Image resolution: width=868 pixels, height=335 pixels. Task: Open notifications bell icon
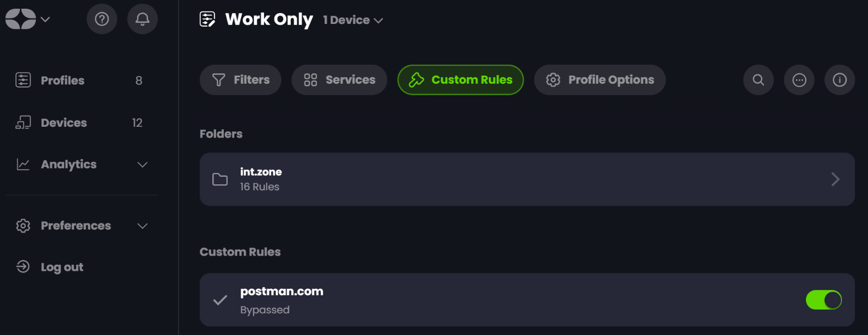(x=143, y=19)
